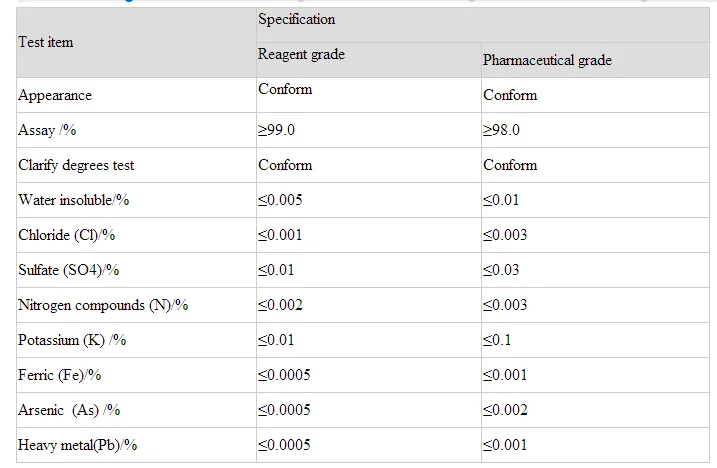Select the ≤0.1 pharmaceutical potassium value
The width and height of the screenshot is (717, 468).
[497, 340]
